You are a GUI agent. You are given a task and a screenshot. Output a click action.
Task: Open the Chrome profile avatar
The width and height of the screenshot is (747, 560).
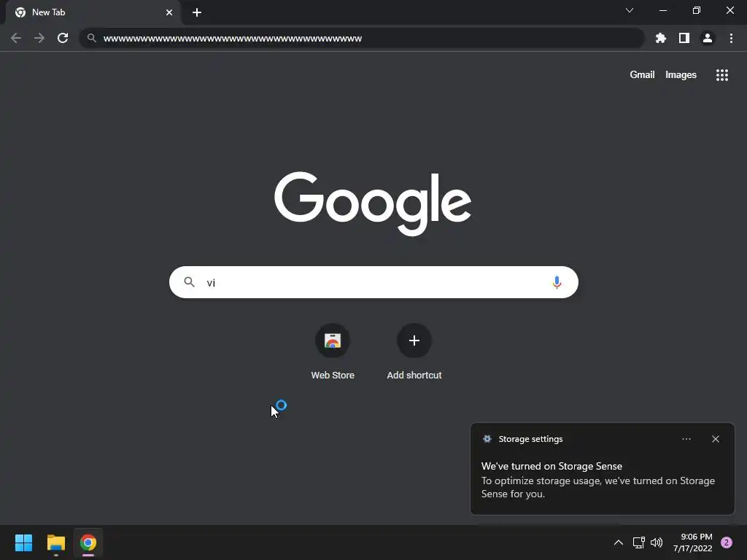[708, 38]
